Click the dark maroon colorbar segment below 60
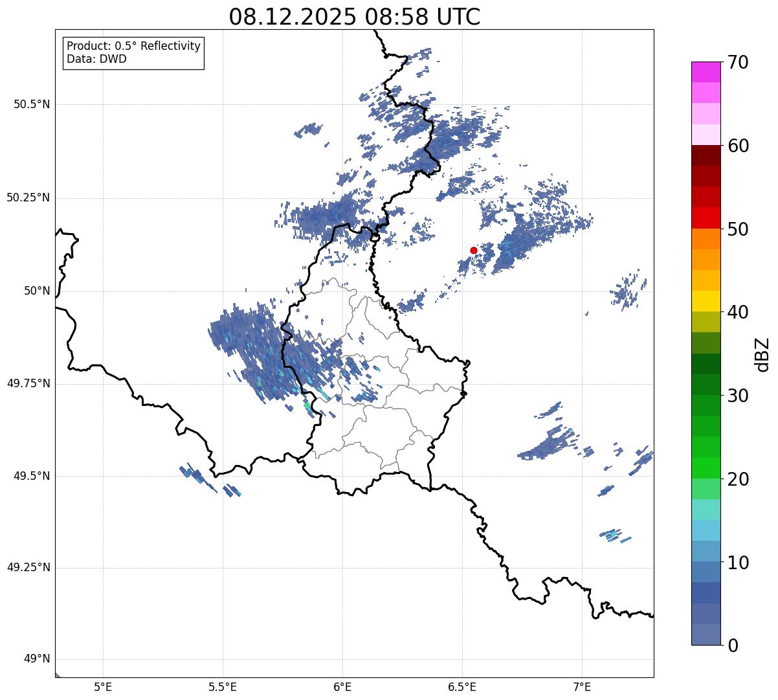778x700 pixels. click(706, 155)
